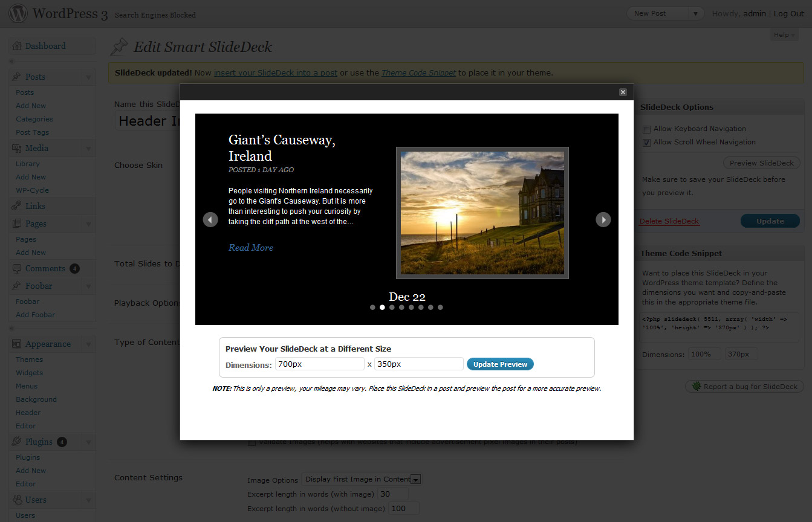This screenshot has height=522, width=812.
Task: Close the SlideDeck preview modal
Action: coord(623,92)
